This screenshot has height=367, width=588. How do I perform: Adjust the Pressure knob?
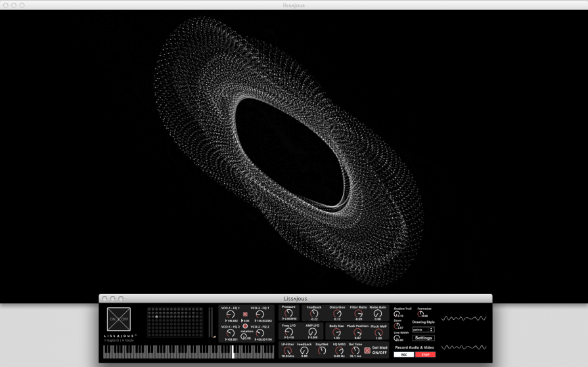(288, 313)
